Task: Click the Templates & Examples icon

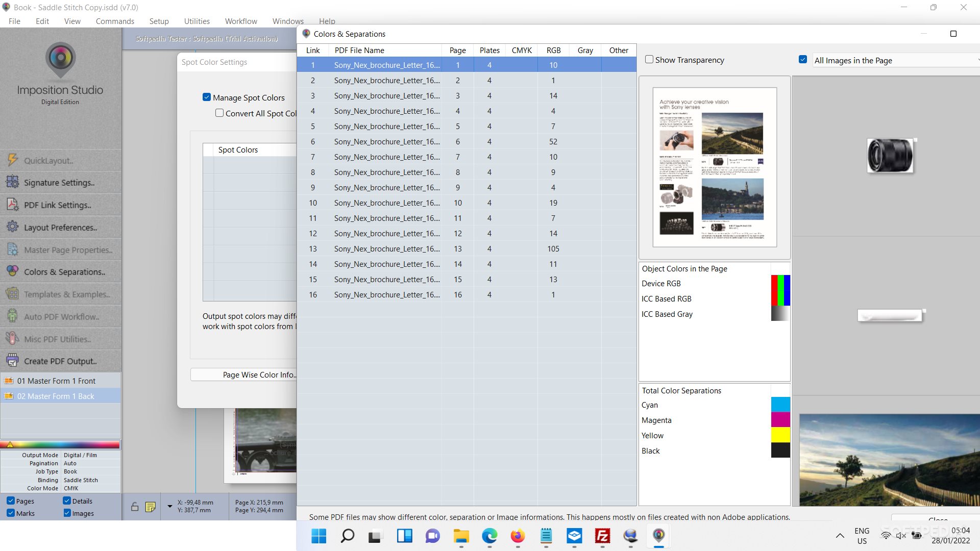Action: (x=12, y=294)
